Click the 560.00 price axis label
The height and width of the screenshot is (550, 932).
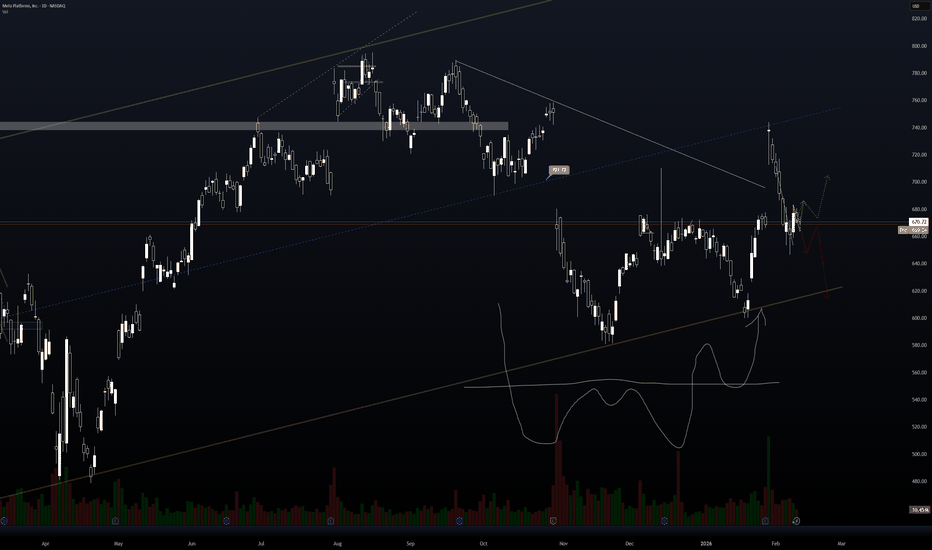click(x=919, y=372)
